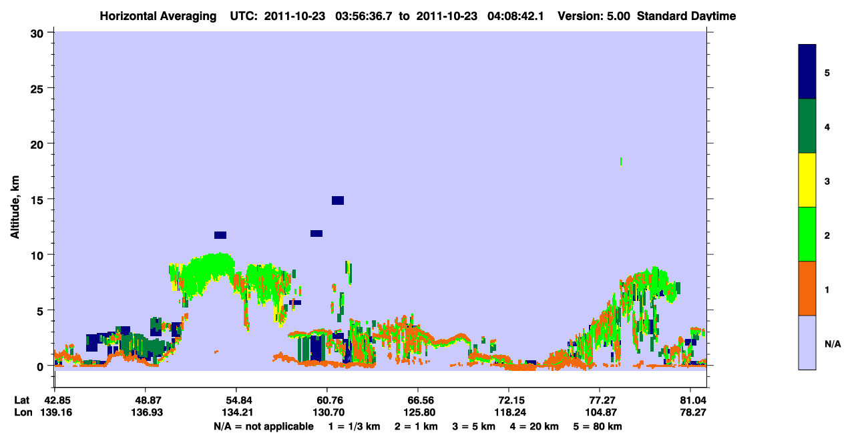This screenshot has width=868, height=445.
Task: Click the y-axis tick label '30'
Action: (39, 33)
